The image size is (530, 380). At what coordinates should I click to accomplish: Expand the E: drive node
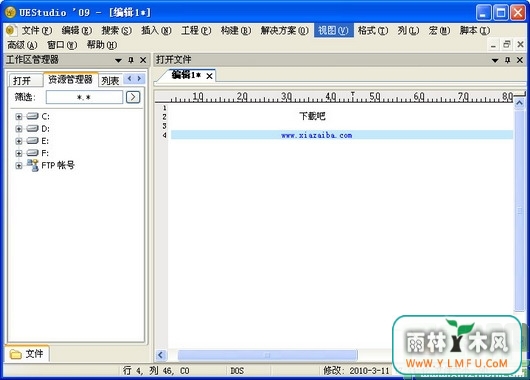(19, 141)
